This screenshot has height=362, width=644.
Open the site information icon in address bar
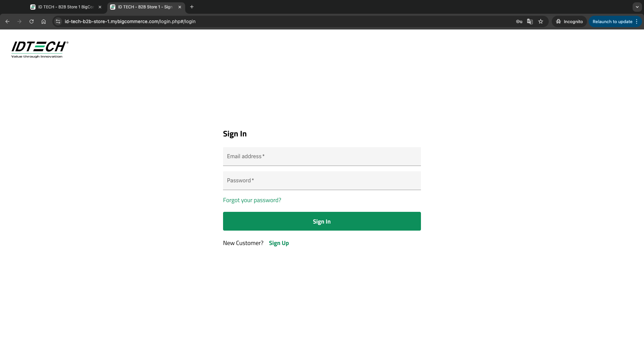click(x=58, y=21)
